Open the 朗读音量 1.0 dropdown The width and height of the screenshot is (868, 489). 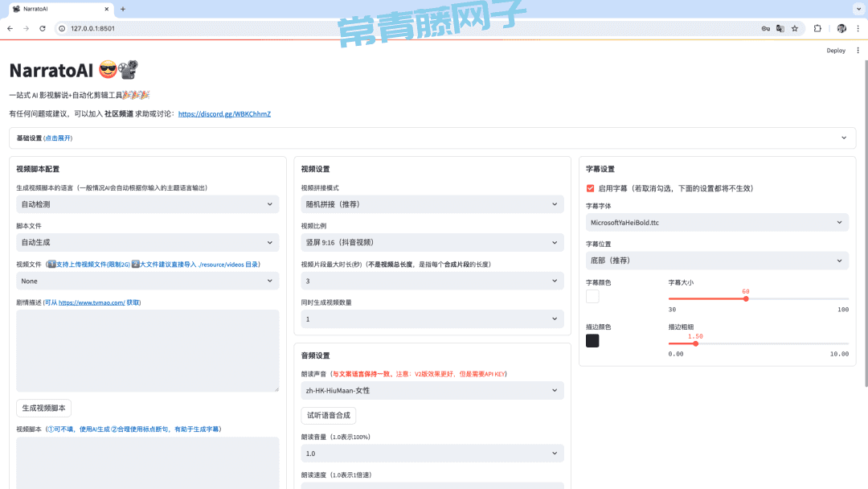pos(432,454)
